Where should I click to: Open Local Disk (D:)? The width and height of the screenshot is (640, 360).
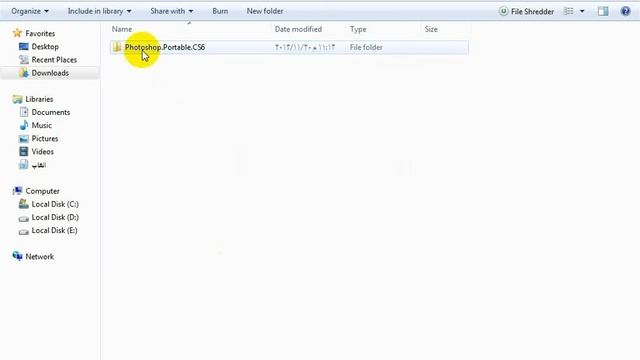click(55, 217)
